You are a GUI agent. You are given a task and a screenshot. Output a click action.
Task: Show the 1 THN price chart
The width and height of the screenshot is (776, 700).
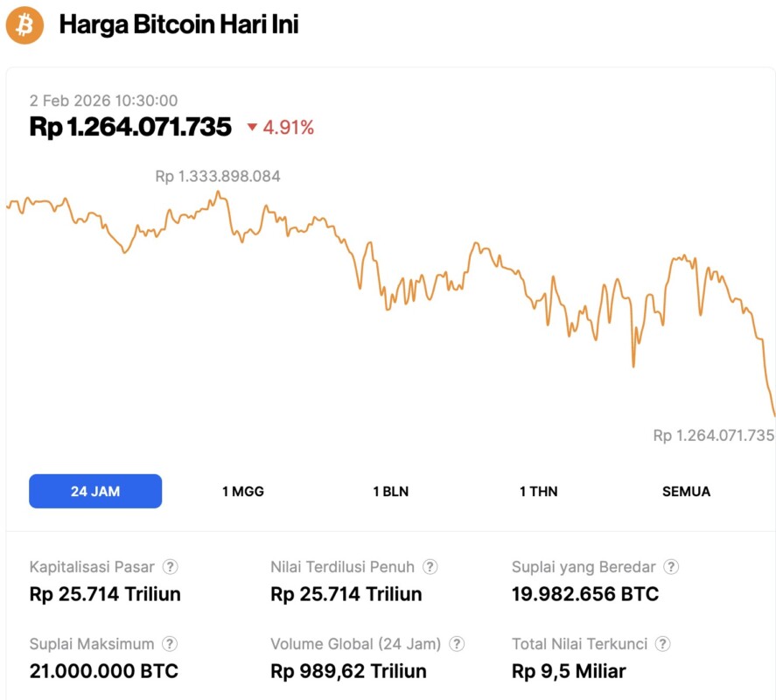tap(538, 491)
